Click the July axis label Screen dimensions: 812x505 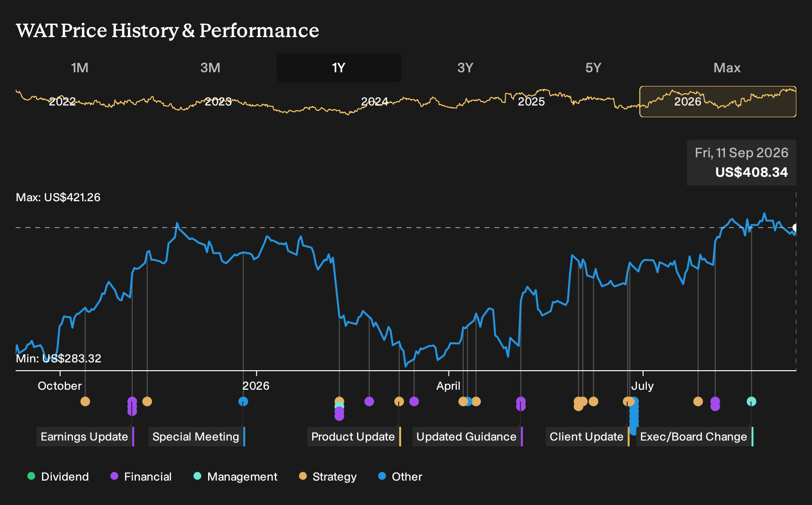tap(642, 386)
